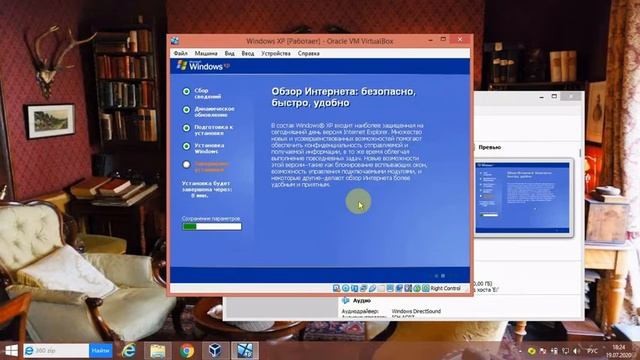Click the display status bar icon
Viewport: 640px width, 360px height.
point(390,288)
